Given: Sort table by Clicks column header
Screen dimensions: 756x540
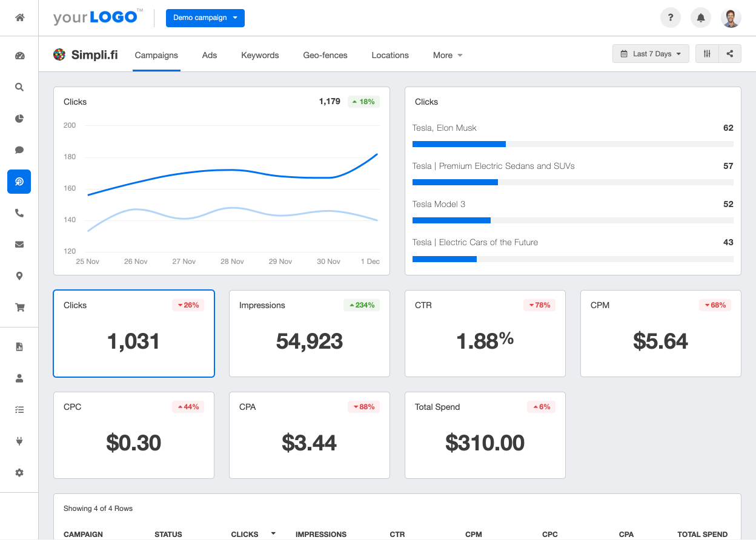Looking at the screenshot, I should click(245, 534).
